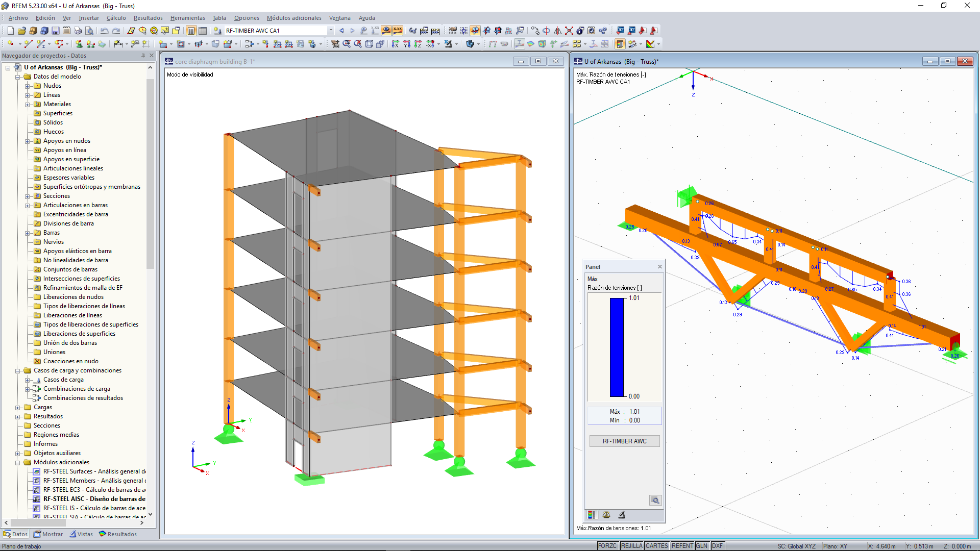
Task: Toggle REJILLA grid in status bar
Action: 631,546
